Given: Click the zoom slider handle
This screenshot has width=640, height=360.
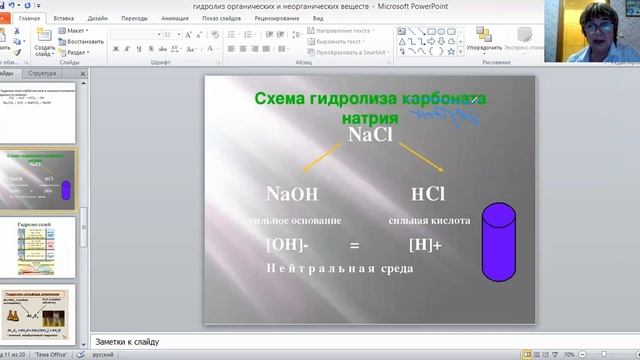Looking at the screenshot, I should [x=604, y=355].
